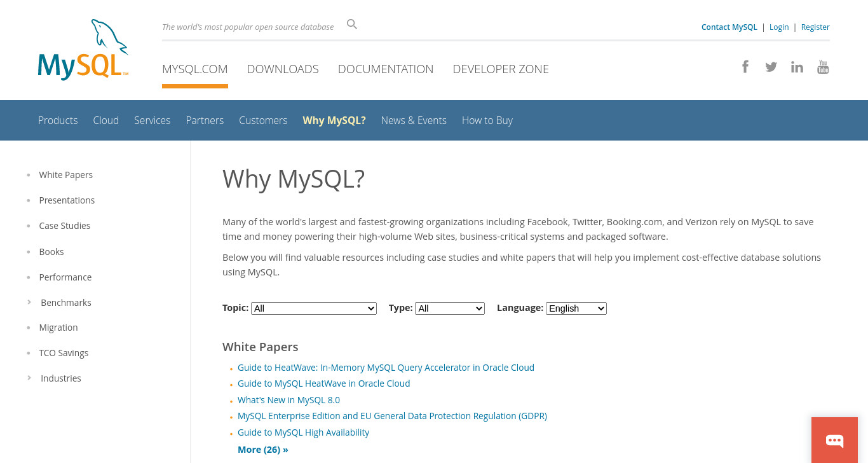Open the Topic dropdown

[x=314, y=308]
